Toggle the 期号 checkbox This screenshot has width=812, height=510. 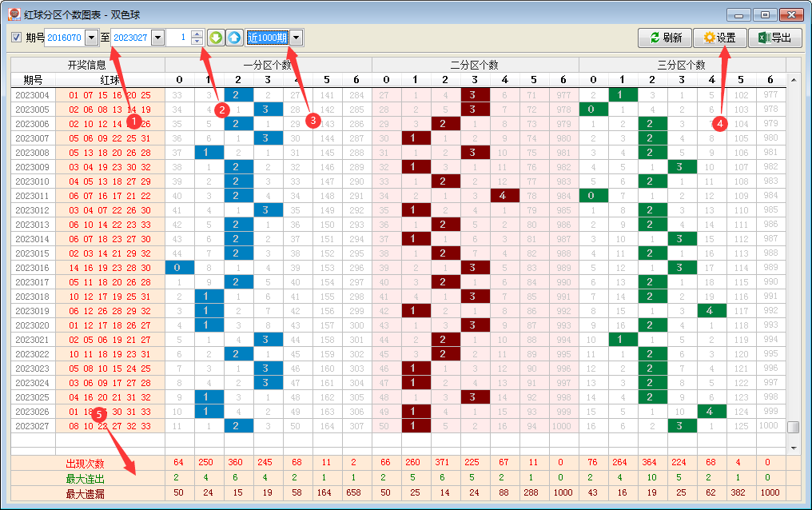17,38
